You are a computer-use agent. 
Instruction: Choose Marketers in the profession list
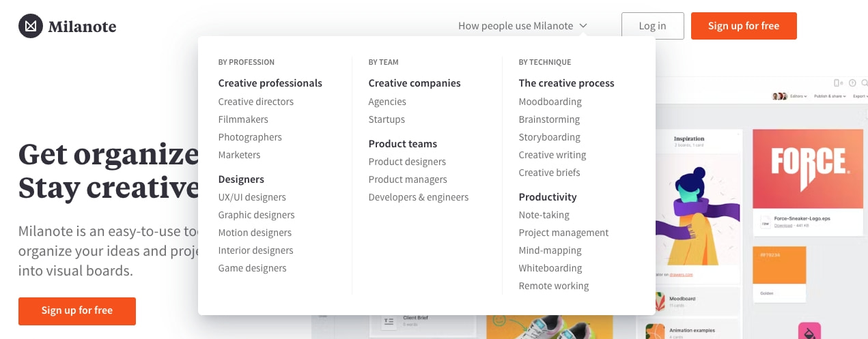click(x=239, y=155)
